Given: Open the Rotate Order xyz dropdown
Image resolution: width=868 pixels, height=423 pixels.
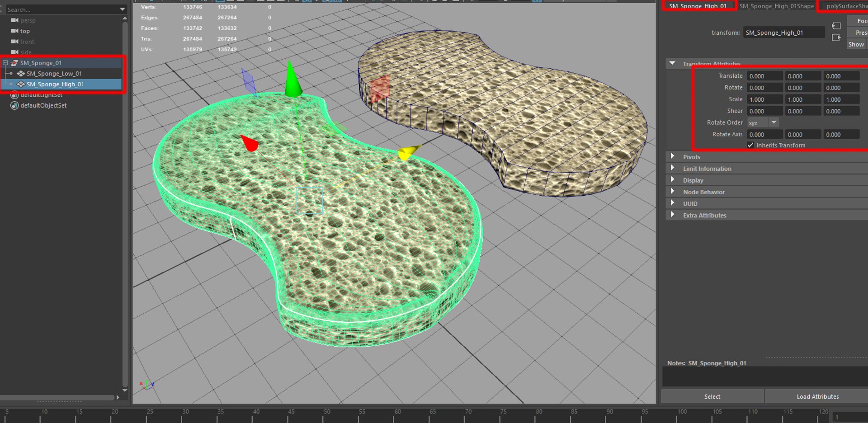Looking at the screenshot, I should [763, 122].
